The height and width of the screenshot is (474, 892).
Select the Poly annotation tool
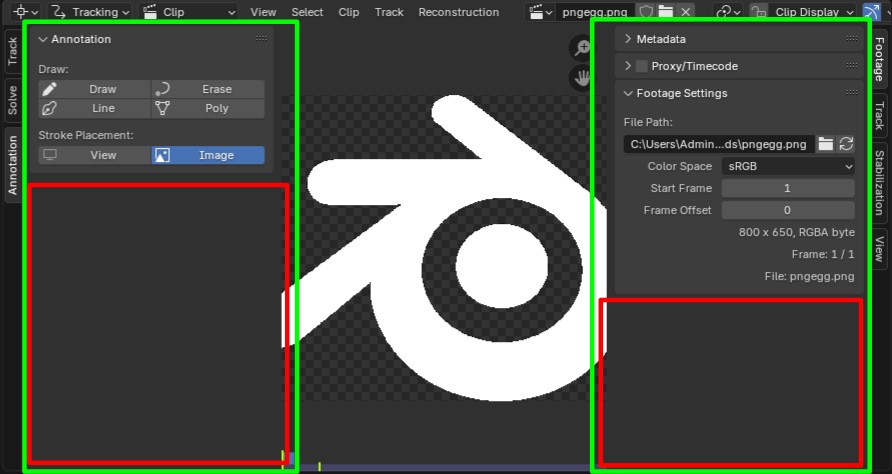tap(208, 108)
